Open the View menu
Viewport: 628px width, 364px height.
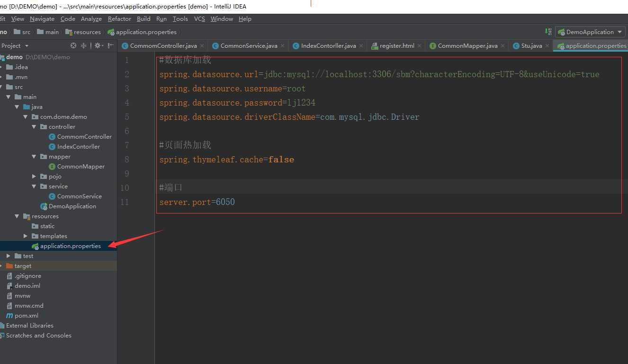[x=18, y=19]
